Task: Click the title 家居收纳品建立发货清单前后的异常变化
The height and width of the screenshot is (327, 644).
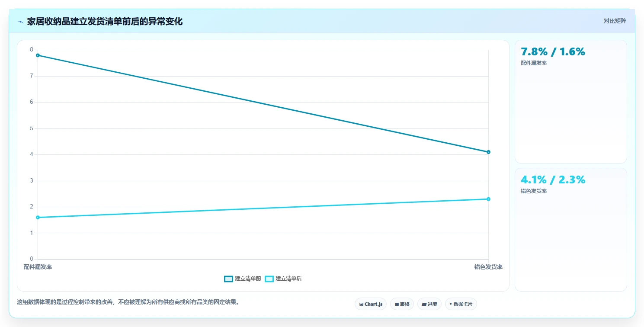Action: [x=105, y=22]
